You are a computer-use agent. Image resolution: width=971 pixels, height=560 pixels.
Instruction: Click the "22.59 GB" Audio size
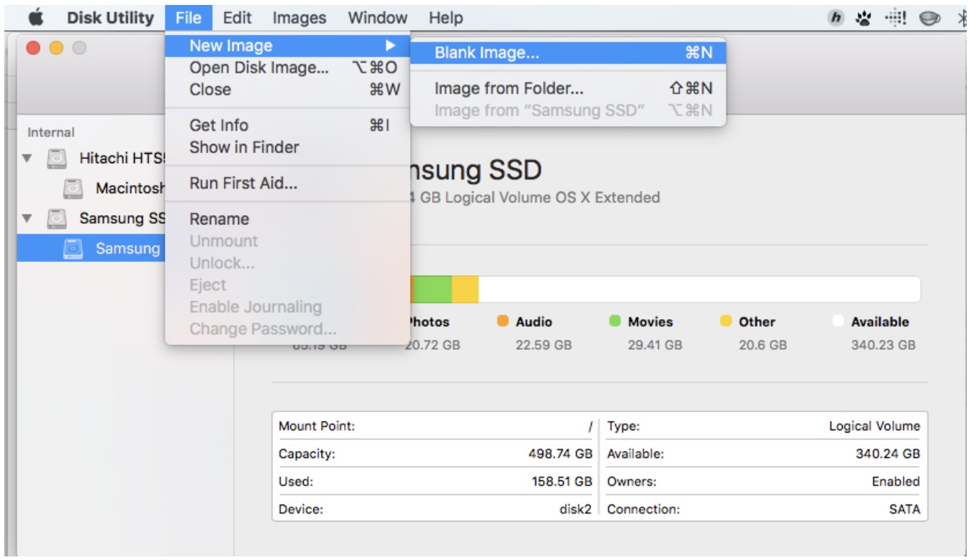543,345
